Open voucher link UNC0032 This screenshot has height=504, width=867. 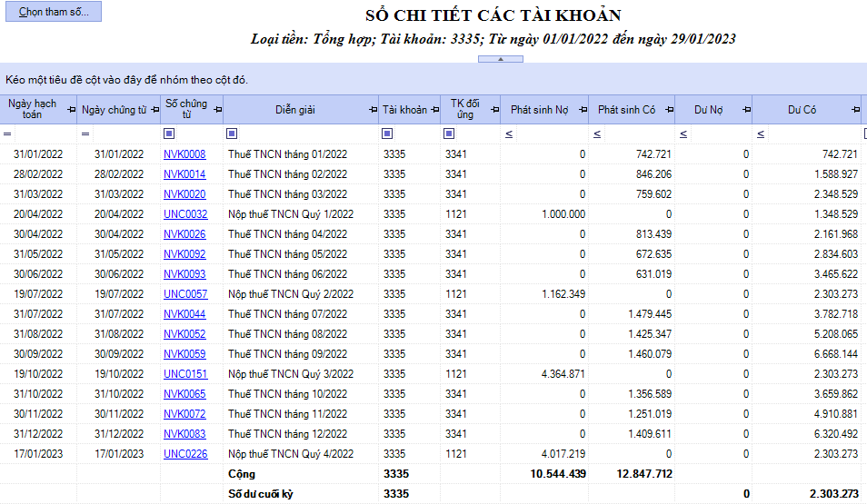click(x=185, y=214)
